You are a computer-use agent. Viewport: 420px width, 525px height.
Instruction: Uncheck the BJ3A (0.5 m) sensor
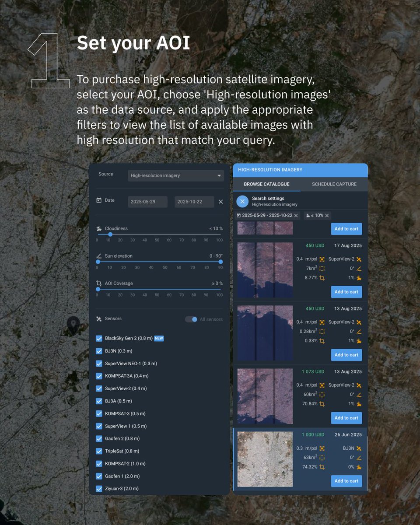(99, 401)
